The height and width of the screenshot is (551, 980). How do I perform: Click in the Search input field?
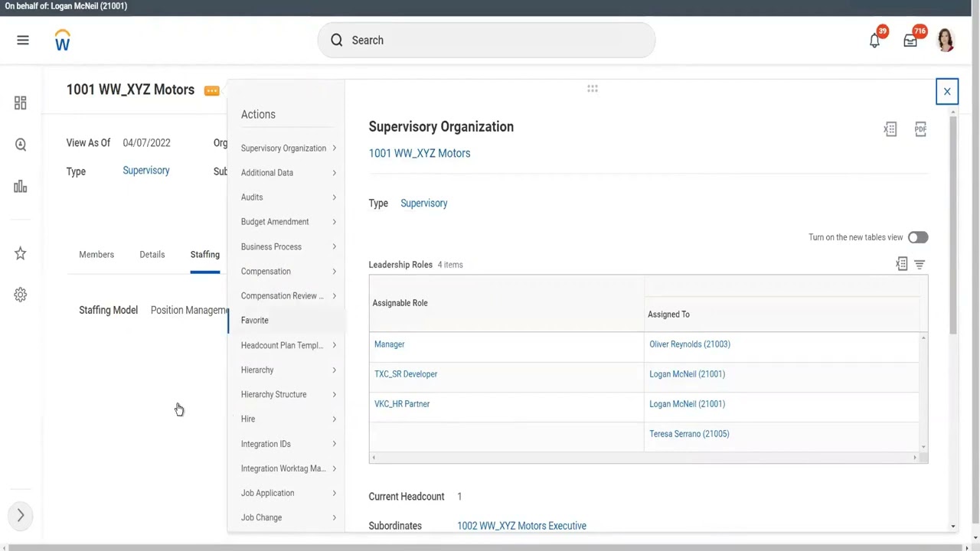pos(486,41)
